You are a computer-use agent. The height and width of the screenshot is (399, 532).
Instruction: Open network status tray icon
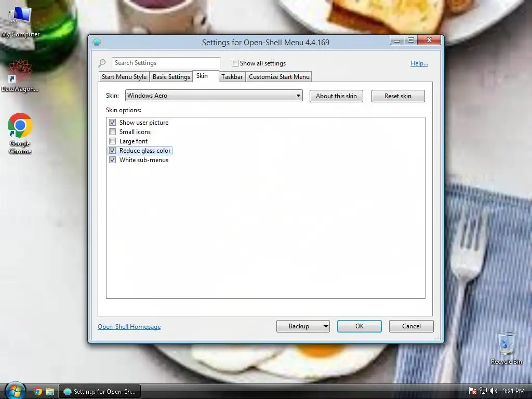(x=483, y=391)
